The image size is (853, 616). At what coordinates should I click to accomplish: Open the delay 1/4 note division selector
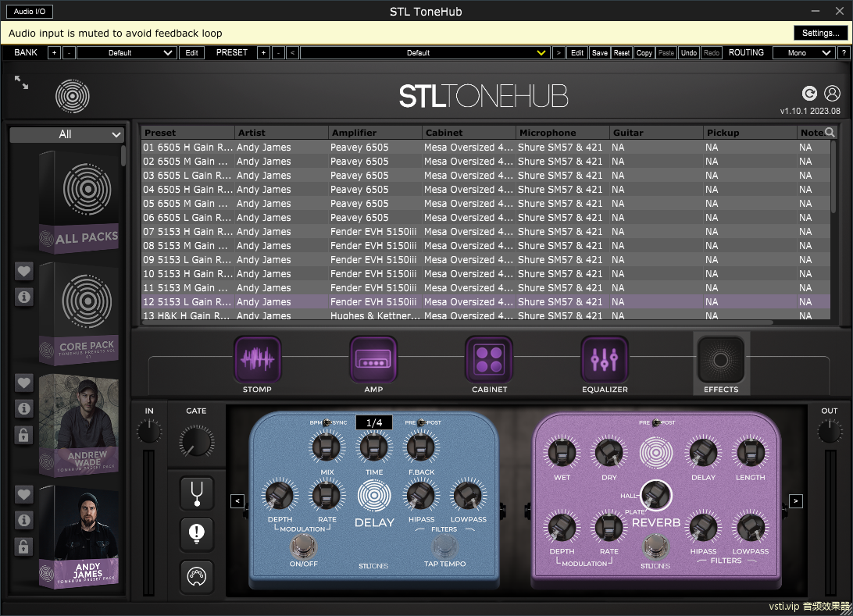373,422
